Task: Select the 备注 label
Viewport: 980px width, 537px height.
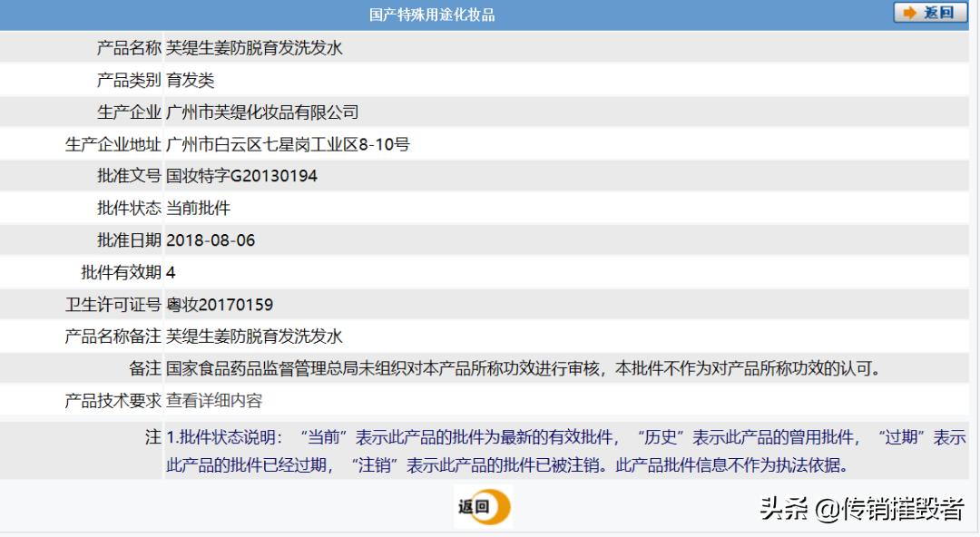Action: pos(145,369)
